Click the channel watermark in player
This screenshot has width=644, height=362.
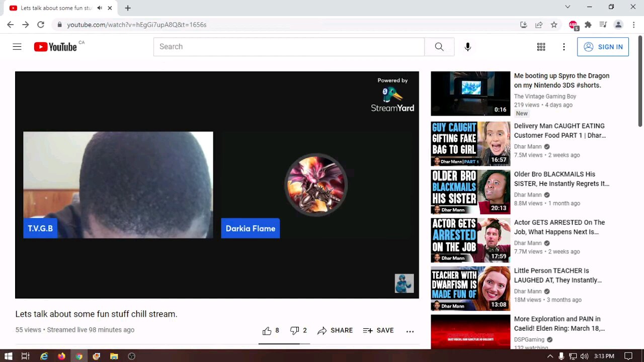pos(404,284)
